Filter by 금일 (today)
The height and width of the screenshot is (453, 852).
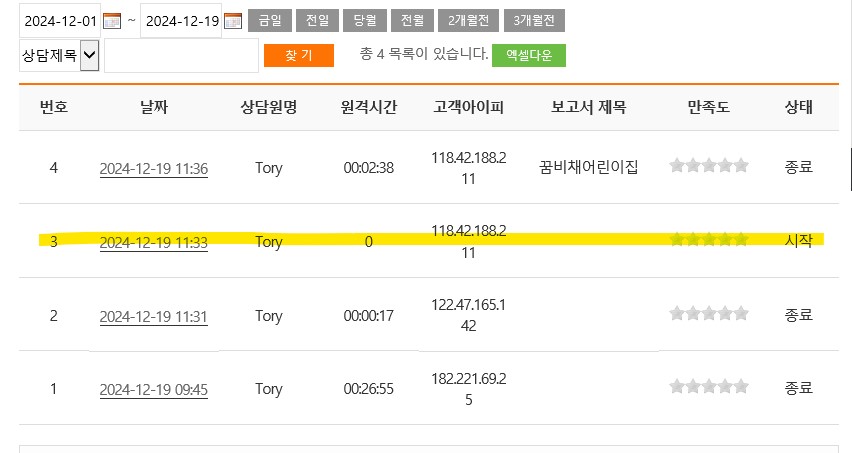270,21
